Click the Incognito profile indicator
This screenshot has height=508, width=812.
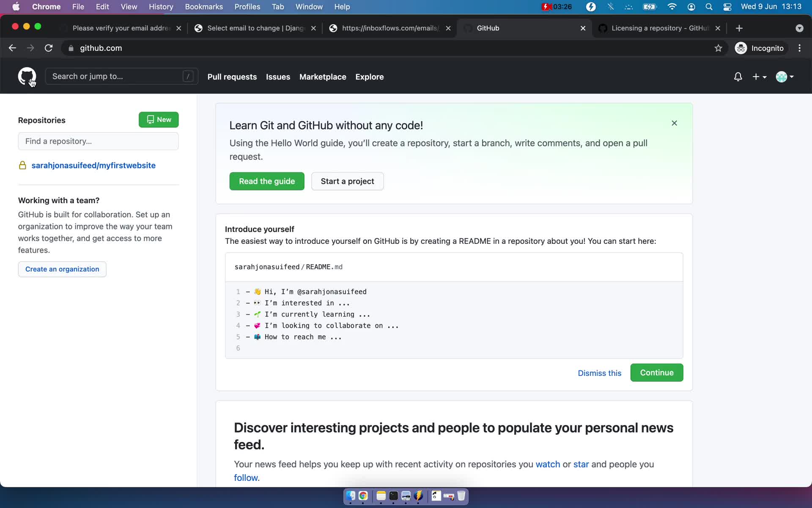pyautogui.click(x=760, y=48)
